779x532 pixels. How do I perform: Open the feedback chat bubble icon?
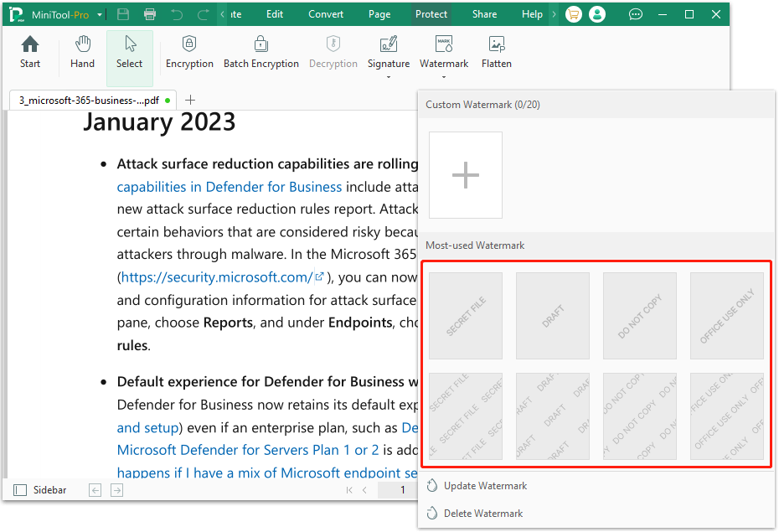click(636, 14)
